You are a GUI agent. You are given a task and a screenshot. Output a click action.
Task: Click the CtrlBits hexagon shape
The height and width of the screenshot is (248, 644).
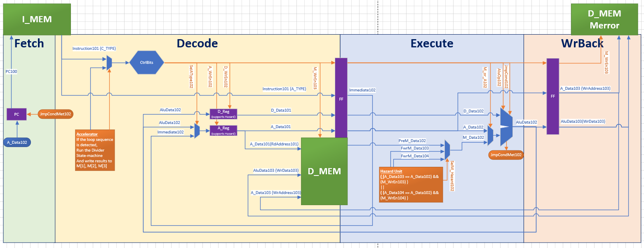click(x=147, y=63)
